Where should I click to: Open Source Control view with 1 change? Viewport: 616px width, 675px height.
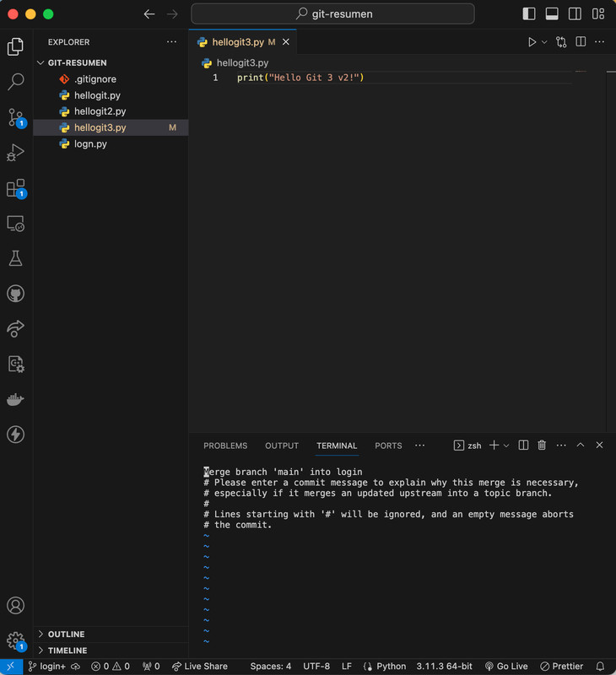click(x=15, y=117)
